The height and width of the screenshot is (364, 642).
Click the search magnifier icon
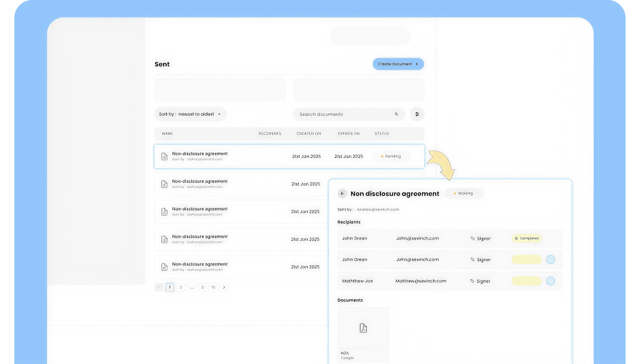tap(396, 114)
